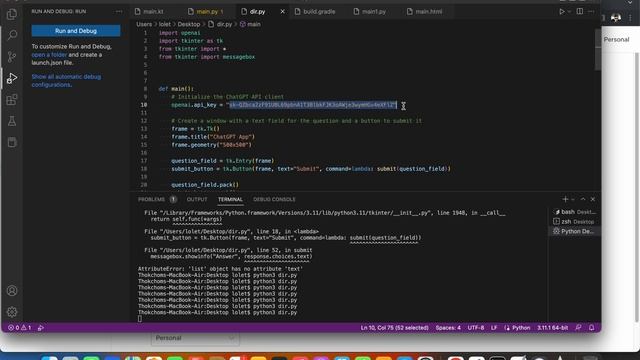Click 'def main():' on line 8
Viewport: 640px width, 360px height.
tap(176, 89)
